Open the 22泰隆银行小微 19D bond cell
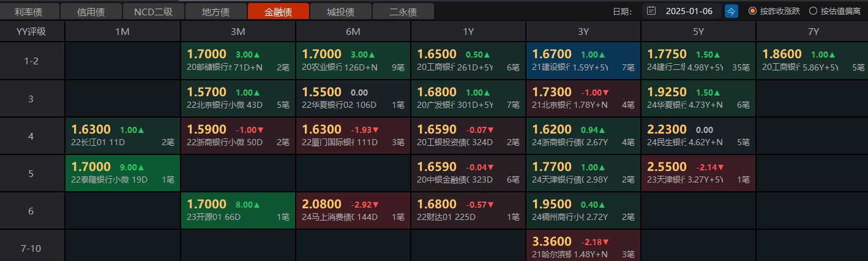Image resolution: width=868 pixels, height=261 pixels. pyautogui.click(x=122, y=173)
